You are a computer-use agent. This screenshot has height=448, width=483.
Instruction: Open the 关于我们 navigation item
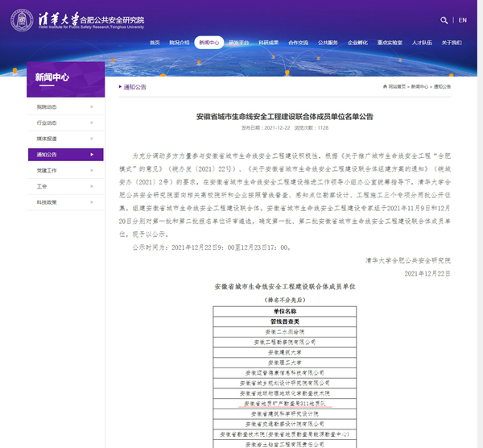(x=452, y=43)
